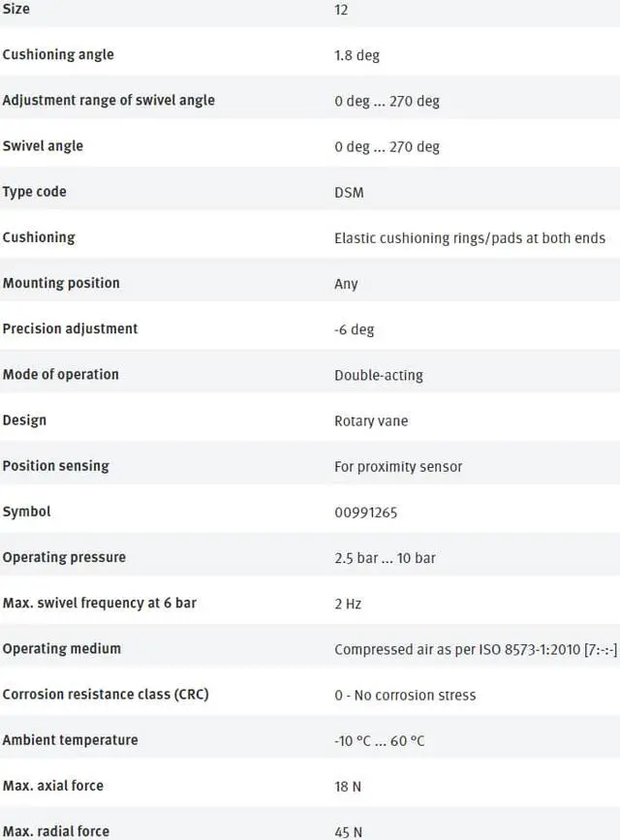Click the Precision adjustment -6 deg value
620x840 pixels.
pos(354,329)
